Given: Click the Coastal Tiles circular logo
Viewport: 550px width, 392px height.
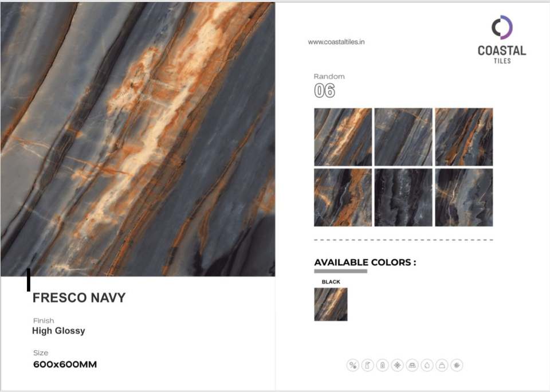Looking at the screenshot, I should coord(502,27).
